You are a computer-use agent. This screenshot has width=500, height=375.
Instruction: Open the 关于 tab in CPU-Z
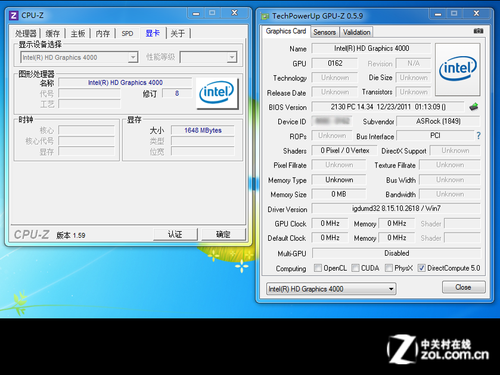pyautogui.click(x=178, y=33)
